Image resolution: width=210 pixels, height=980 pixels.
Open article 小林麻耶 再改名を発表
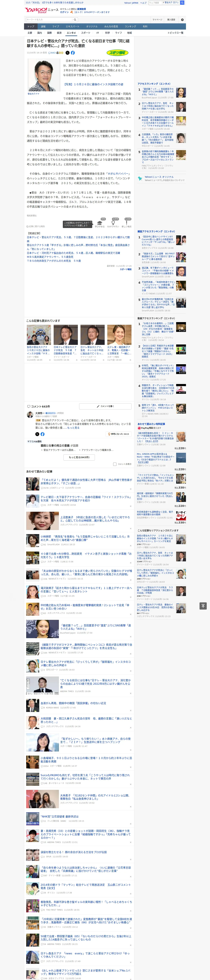pos(86,538)
